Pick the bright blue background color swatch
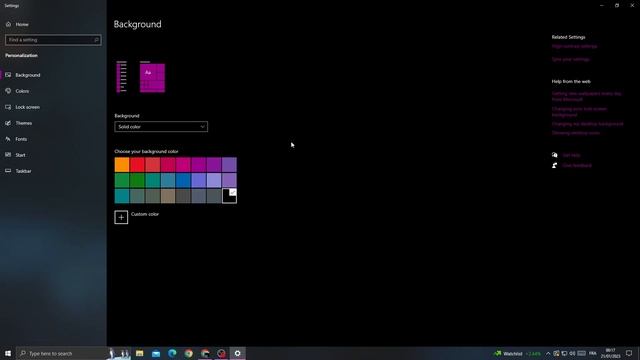Viewport: 640px width, 360px height. [183, 180]
